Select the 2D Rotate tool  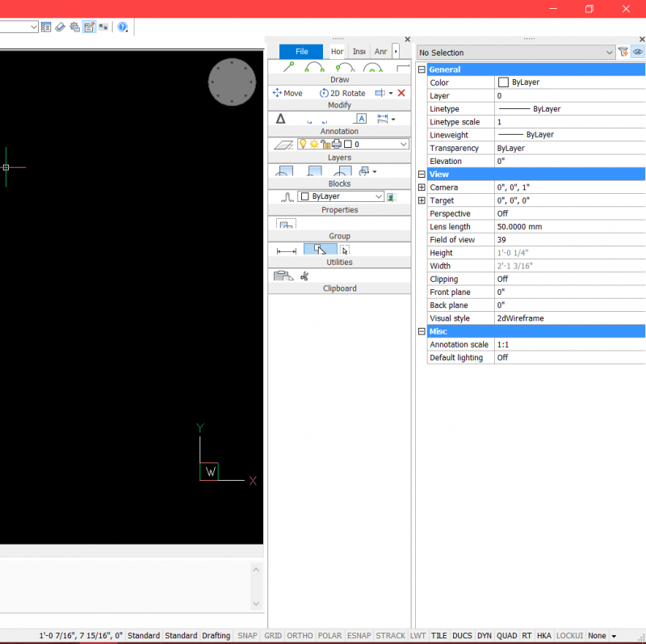(342, 93)
